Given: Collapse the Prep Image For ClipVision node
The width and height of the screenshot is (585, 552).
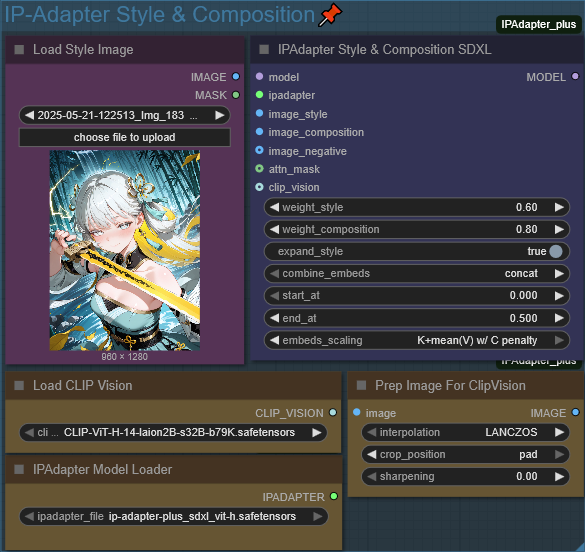Looking at the screenshot, I should click(x=362, y=385).
